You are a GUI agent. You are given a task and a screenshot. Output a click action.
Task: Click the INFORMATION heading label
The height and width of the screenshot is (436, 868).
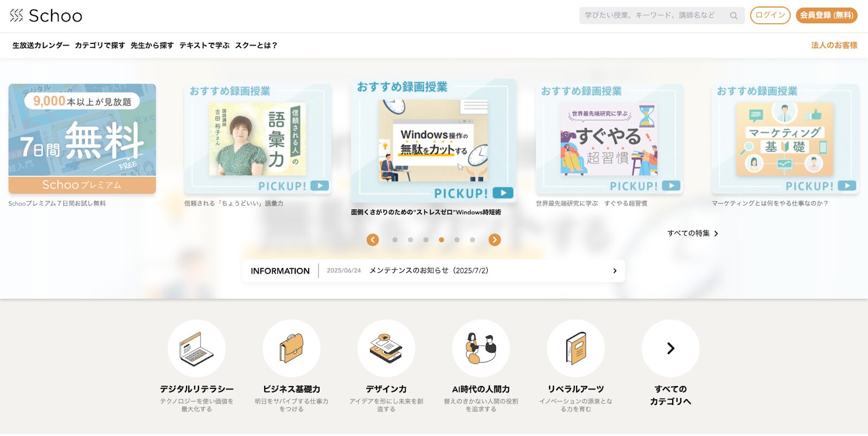[x=280, y=271]
